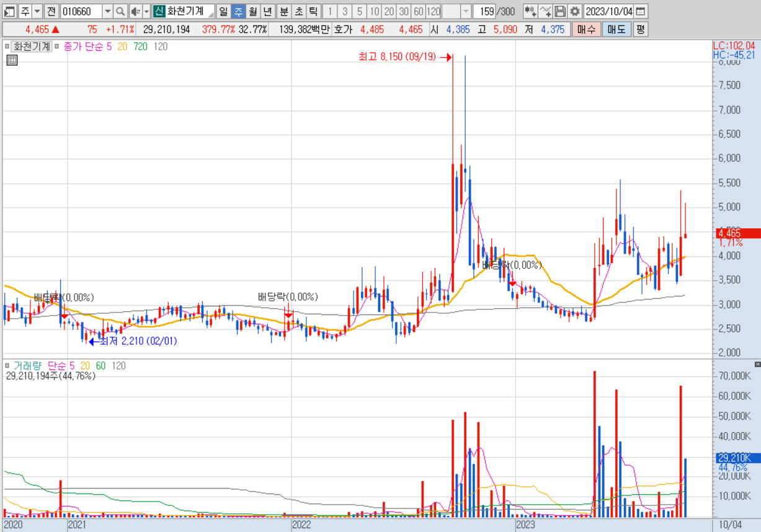The width and height of the screenshot is (761, 532).
Task: Select the 주 weekly period toggle
Action: [x=238, y=11]
